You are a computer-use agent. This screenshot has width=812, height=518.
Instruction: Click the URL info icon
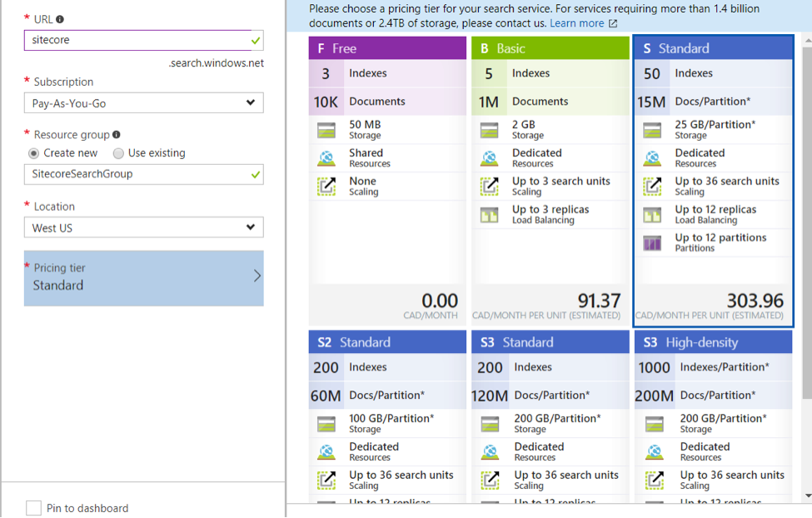[60, 19]
